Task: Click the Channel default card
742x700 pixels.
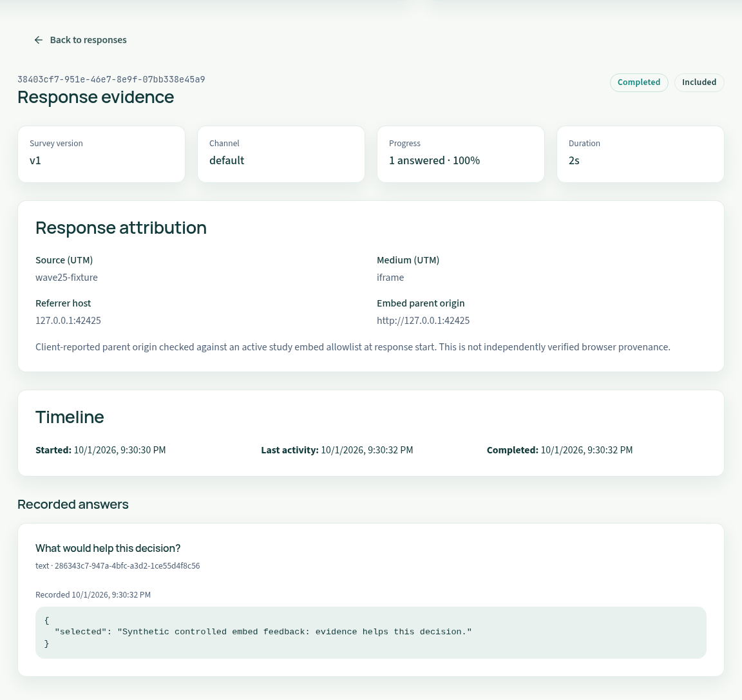Action: click(x=281, y=154)
